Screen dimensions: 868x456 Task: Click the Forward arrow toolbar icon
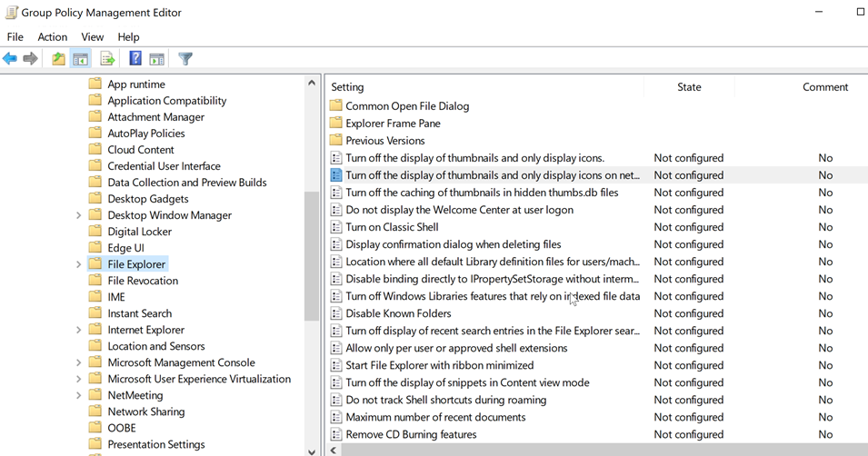30,58
